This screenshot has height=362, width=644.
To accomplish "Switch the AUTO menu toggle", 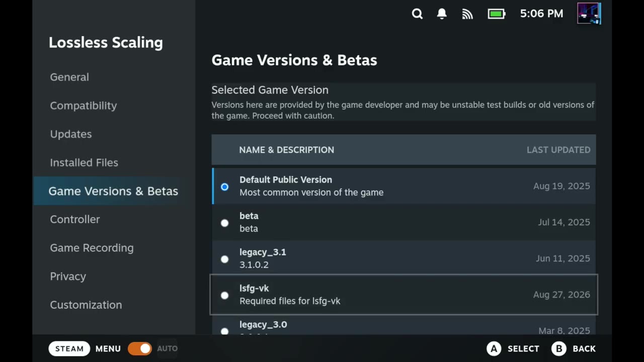I will pyautogui.click(x=139, y=348).
